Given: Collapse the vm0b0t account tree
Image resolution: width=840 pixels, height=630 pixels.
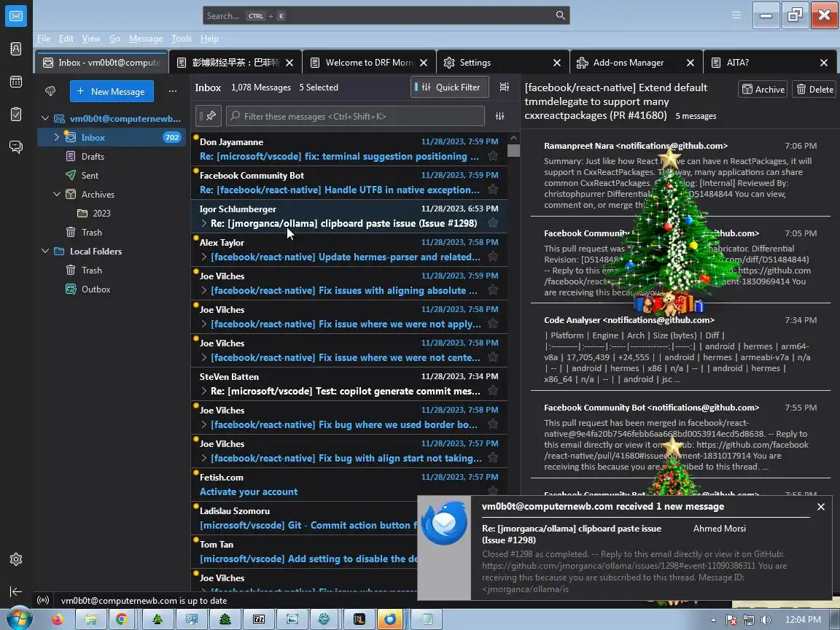Looking at the screenshot, I should coord(45,118).
